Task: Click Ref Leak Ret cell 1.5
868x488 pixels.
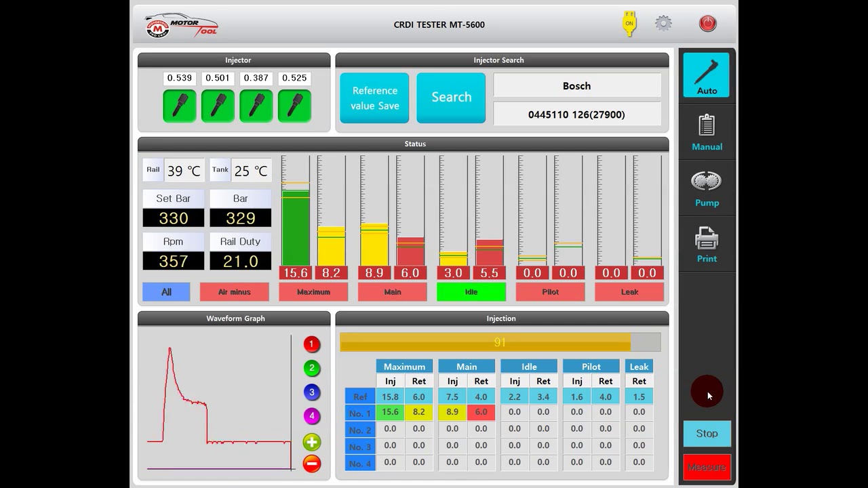Action: (639, 396)
